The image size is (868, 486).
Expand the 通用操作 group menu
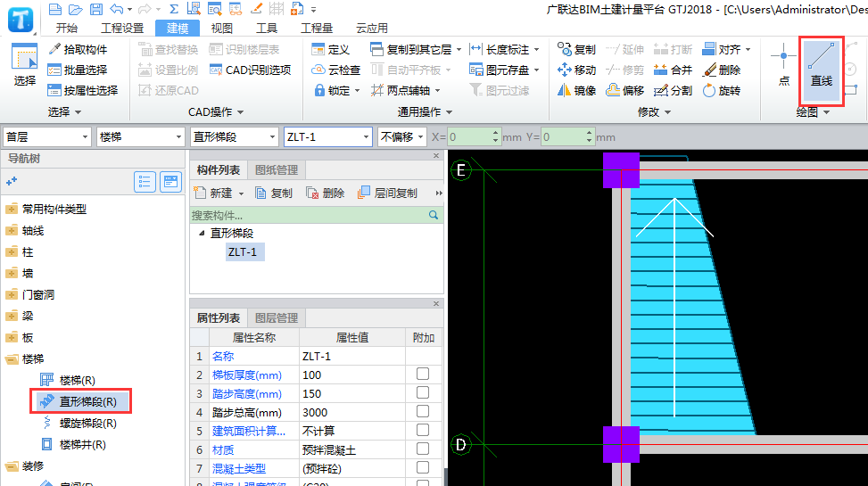[425, 111]
